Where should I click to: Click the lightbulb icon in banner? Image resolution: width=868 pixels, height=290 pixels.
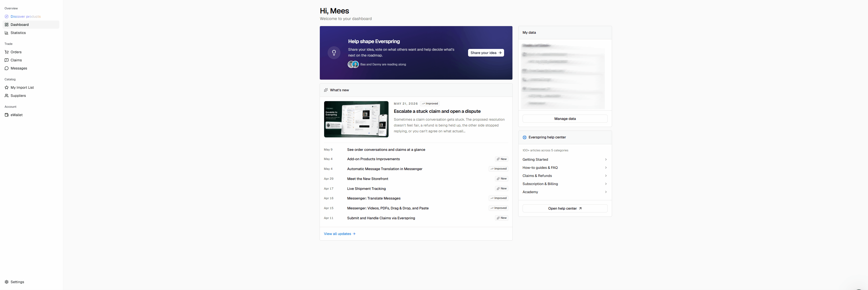coord(334,53)
